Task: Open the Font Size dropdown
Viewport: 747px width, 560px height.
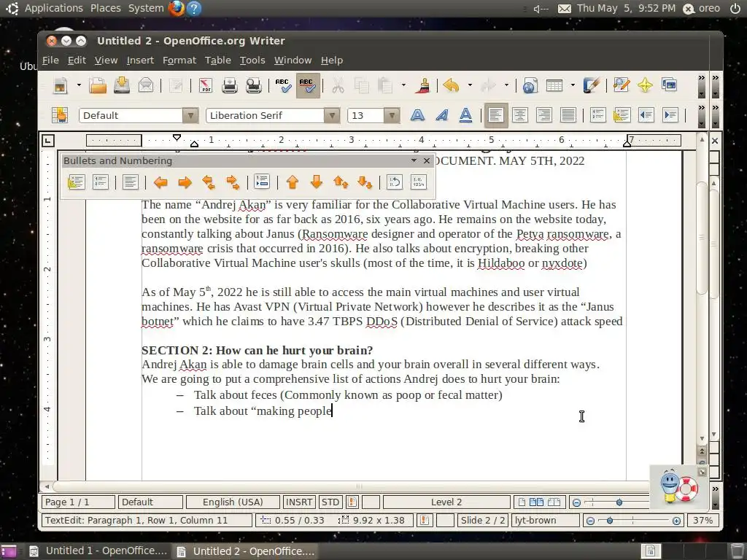Action: (x=392, y=115)
